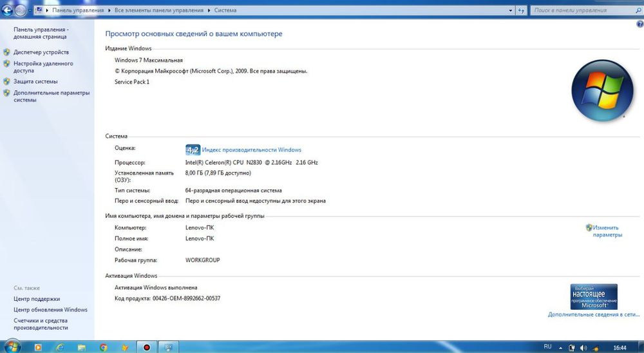Launch Google Chrome from taskbar
This screenshot has height=353, width=644.
[104, 348]
